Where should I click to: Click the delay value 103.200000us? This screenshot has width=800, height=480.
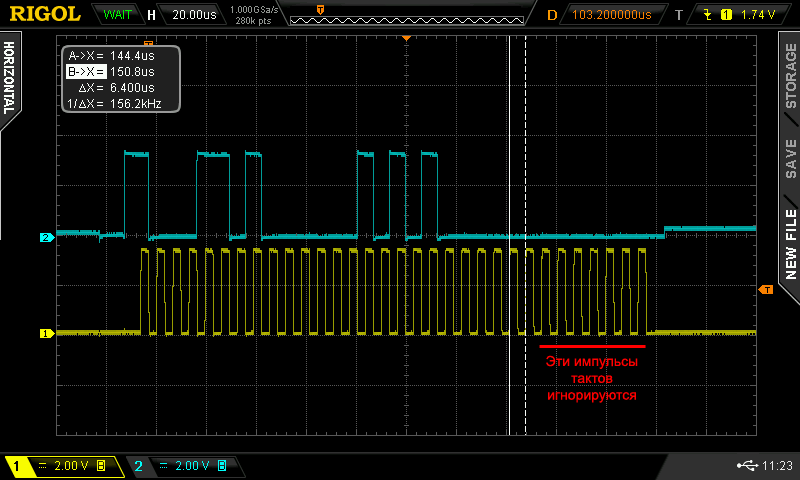(x=613, y=15)
